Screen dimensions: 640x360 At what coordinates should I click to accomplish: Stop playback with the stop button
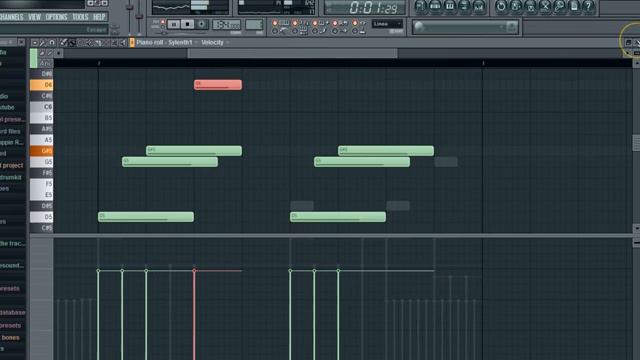pyautogui.click(x=187, y=24)
